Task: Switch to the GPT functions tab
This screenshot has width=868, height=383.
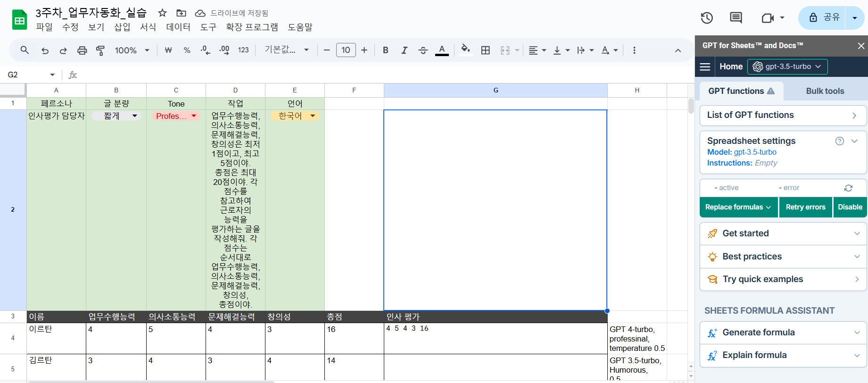Action: [741, 91]
